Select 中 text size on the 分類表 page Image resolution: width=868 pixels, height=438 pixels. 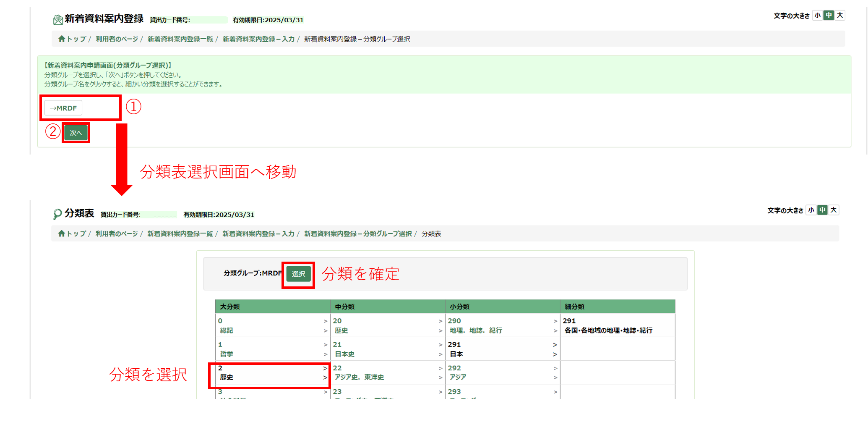[x=822, y=210]
